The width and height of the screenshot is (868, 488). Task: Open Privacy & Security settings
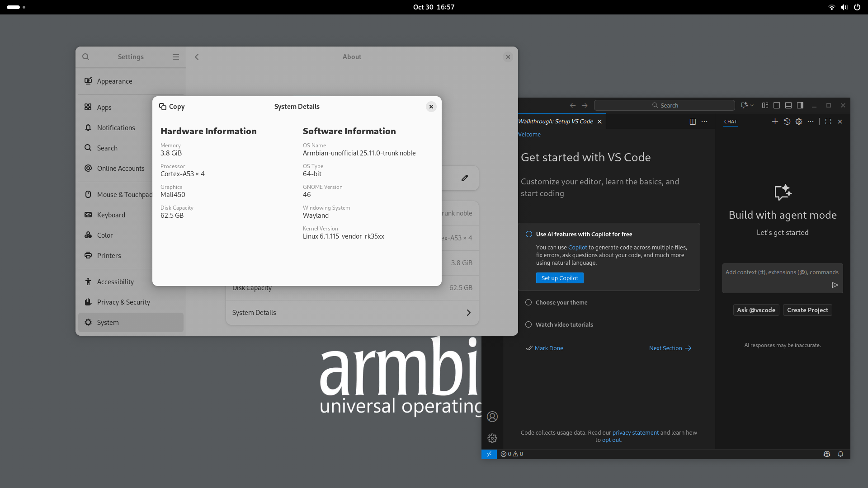point(123,302)
